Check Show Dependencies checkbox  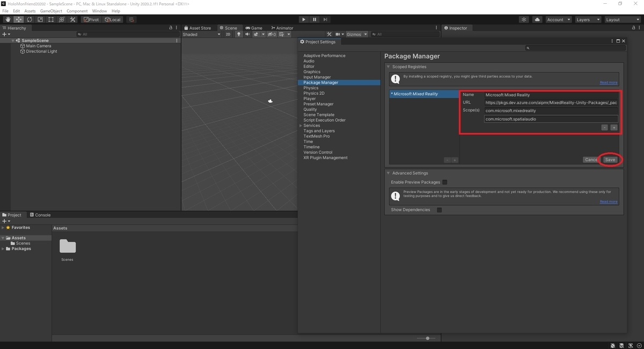(440, 210)
